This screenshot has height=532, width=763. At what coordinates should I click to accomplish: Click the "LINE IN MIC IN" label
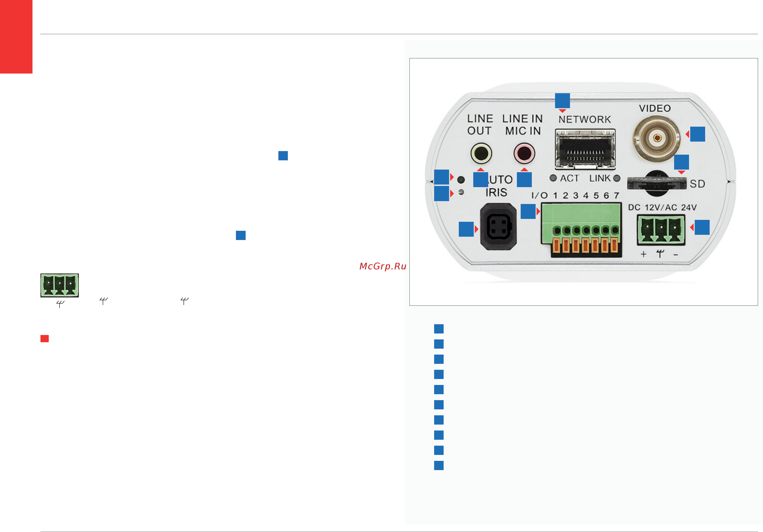coord(522,125)
